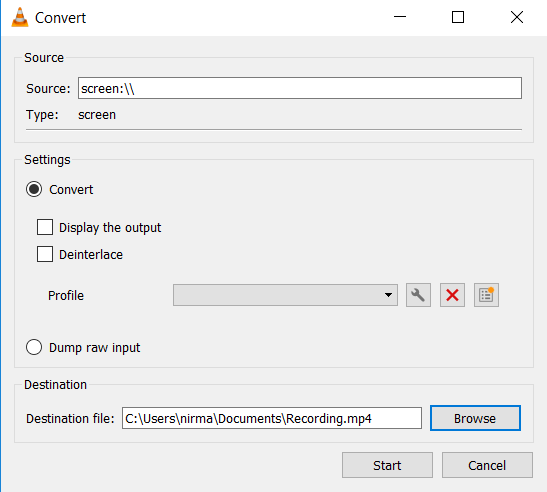Screen dimensions: 547x492
Task: Click the Profile label text
Action: pos(66,296)
